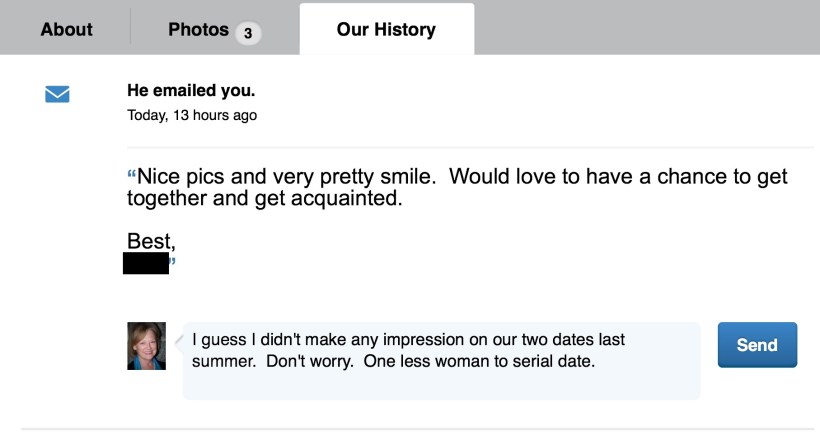The image size is (820, 434).
Task: Click the reply bubble pointer arrow
Action: [179, 341]
